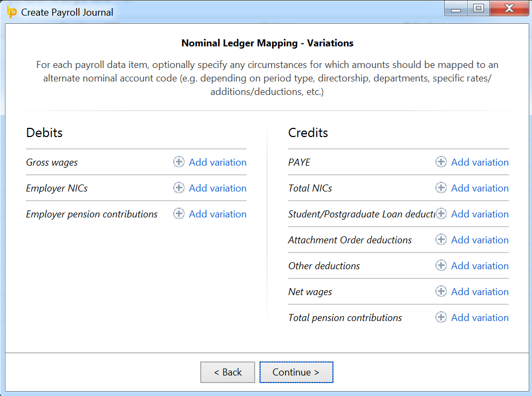Maximize the Create Payroll Journal window
This screenshot has width=532, height=396.
[478, 9]
